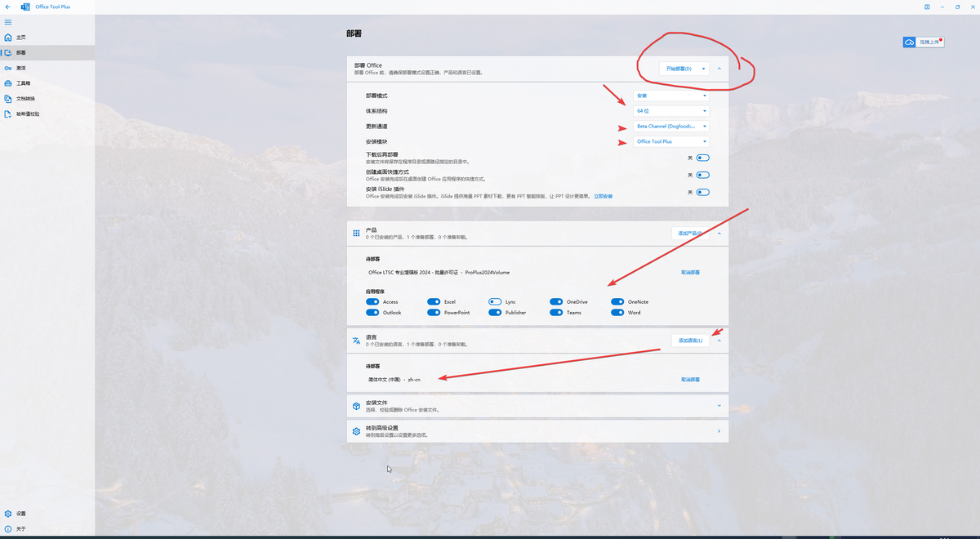The image size is (980, 539).
Task: Open the arrow menu beside 开始部署
Action: pos(703,69)
